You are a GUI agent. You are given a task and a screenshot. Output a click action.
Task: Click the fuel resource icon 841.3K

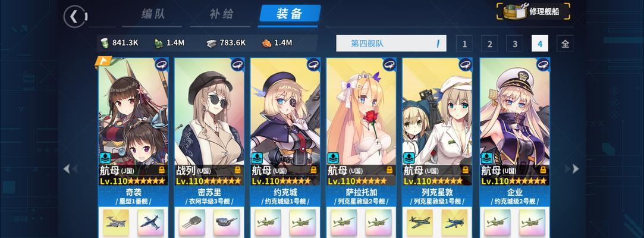pyautogui.click(x=105, y=43)
